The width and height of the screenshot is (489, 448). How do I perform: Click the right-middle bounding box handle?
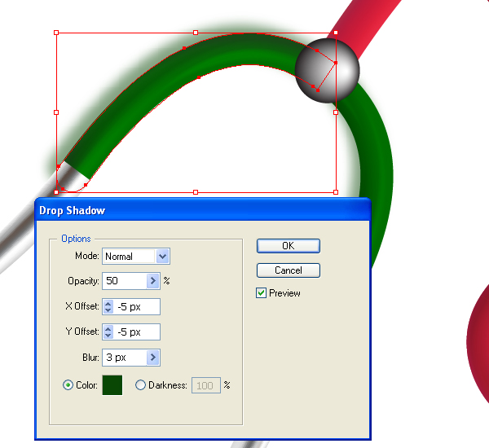[x=336, y=112]
